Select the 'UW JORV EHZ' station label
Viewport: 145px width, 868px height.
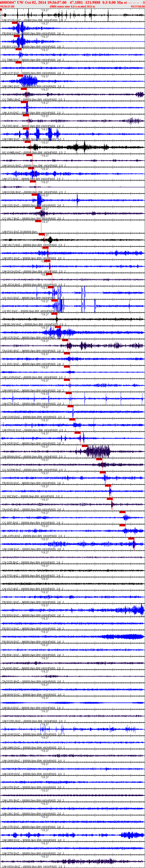point(11,536)
